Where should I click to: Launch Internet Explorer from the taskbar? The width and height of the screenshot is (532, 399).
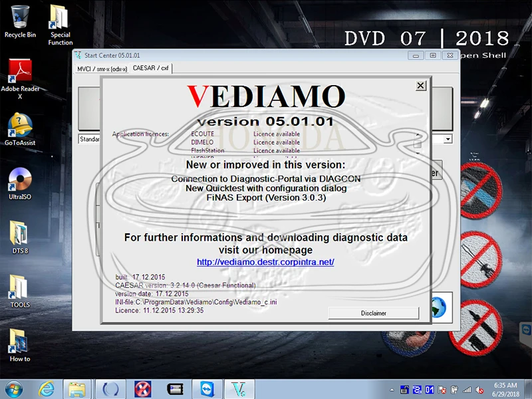[x=46, y=389]
